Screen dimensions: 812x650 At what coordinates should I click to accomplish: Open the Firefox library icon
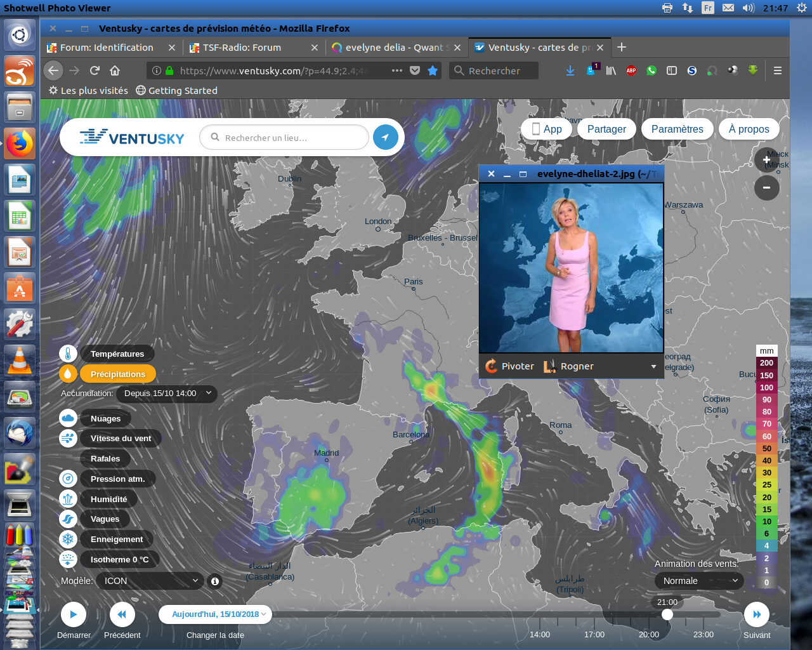(611, 70)
